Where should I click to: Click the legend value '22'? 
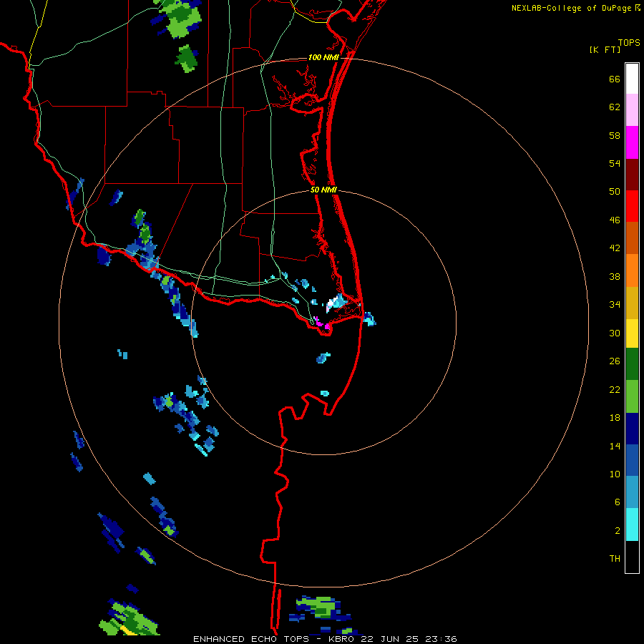click(615, 390)
